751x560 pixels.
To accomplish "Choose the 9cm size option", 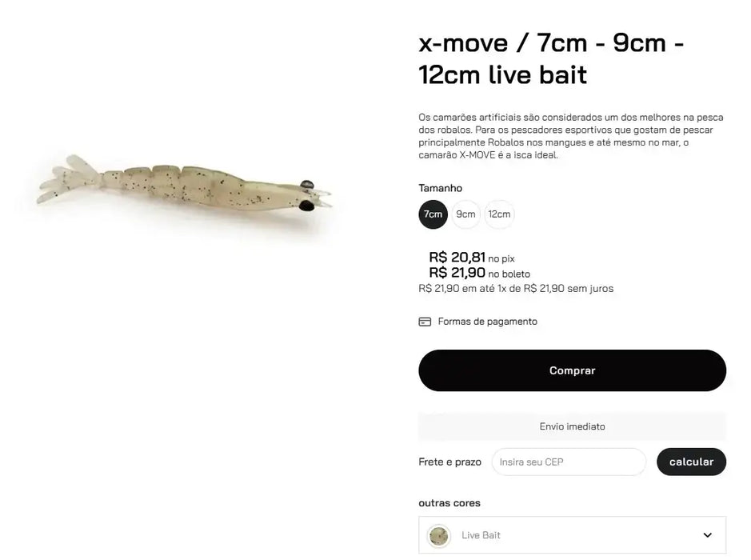I will (465, 214).
